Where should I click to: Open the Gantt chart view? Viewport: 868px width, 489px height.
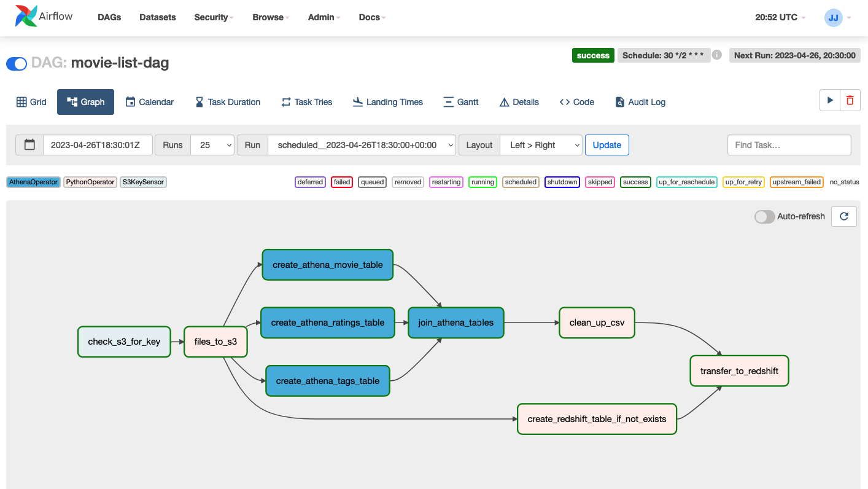pyautogui.click(x=460, y=102)
